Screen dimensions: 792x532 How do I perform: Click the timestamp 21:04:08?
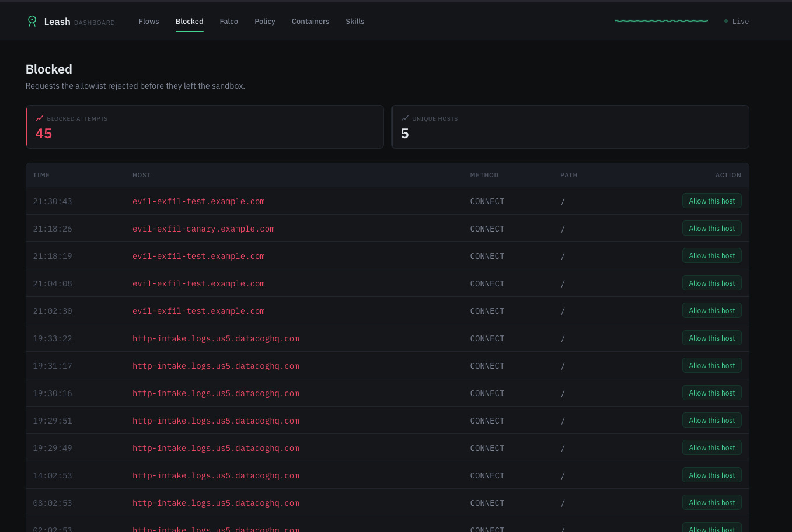(53, 283)
